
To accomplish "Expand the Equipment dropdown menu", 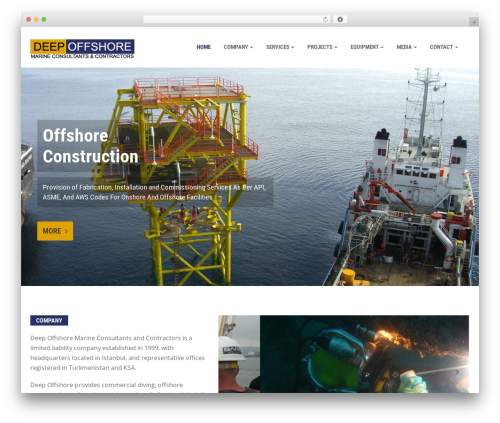I will coord(367,47).
